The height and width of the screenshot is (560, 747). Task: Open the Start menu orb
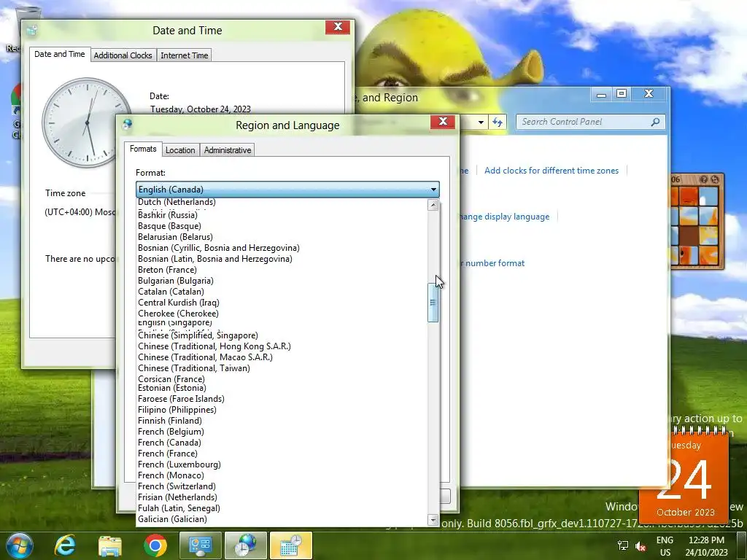[x=20, y=545]
